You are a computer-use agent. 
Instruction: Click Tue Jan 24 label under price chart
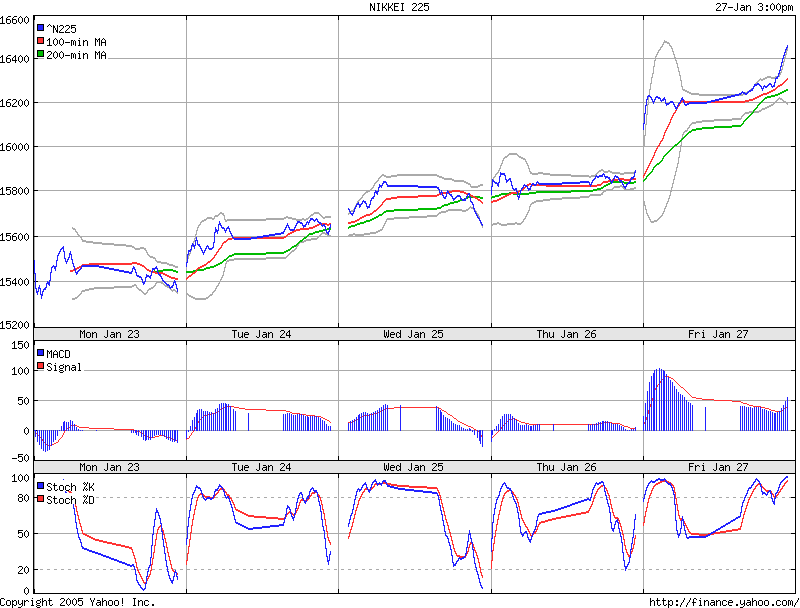pyautogui.click(x=261, y=335)
